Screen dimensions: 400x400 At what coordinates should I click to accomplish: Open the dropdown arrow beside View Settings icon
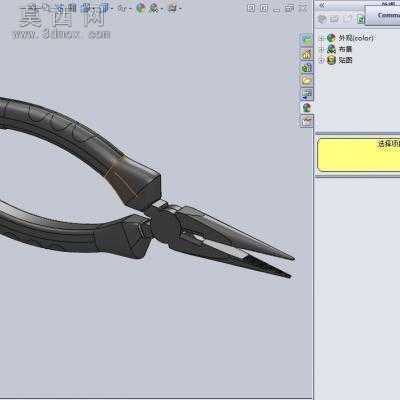[180, 9]
